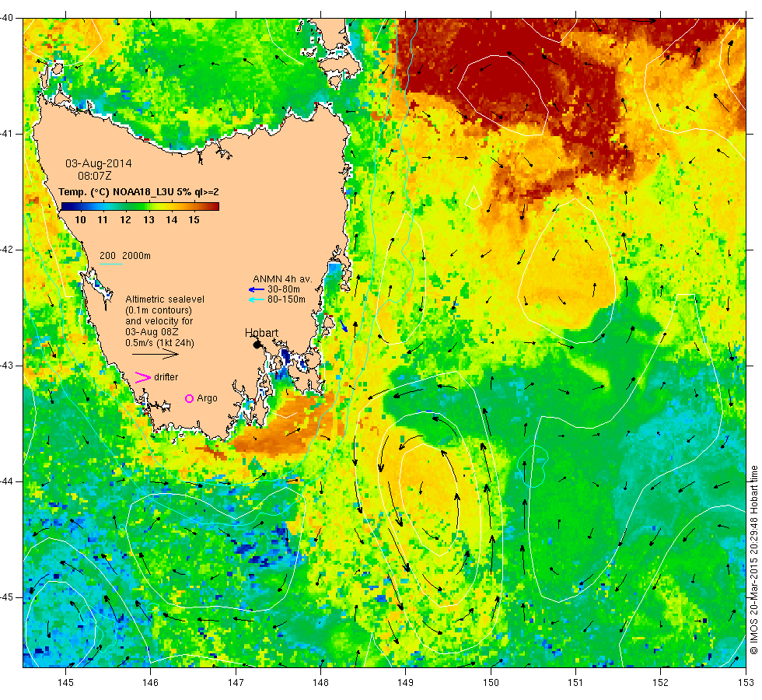Click the 'ANMN 4h av.' label

282,279
